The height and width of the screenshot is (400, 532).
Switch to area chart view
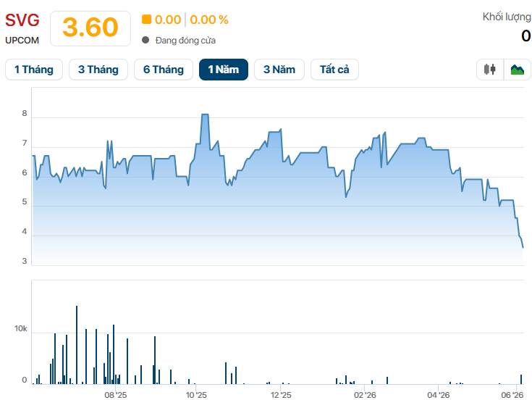click(x=518, y=70)
